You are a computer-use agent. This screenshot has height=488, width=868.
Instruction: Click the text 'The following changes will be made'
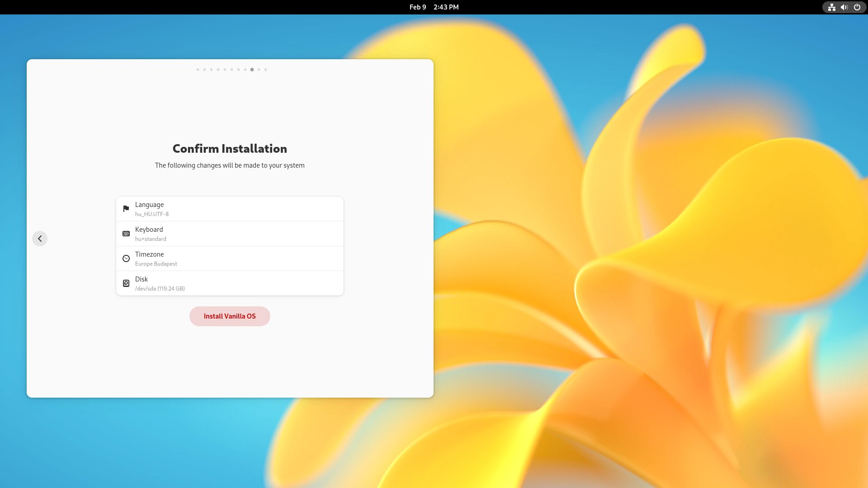207,165
